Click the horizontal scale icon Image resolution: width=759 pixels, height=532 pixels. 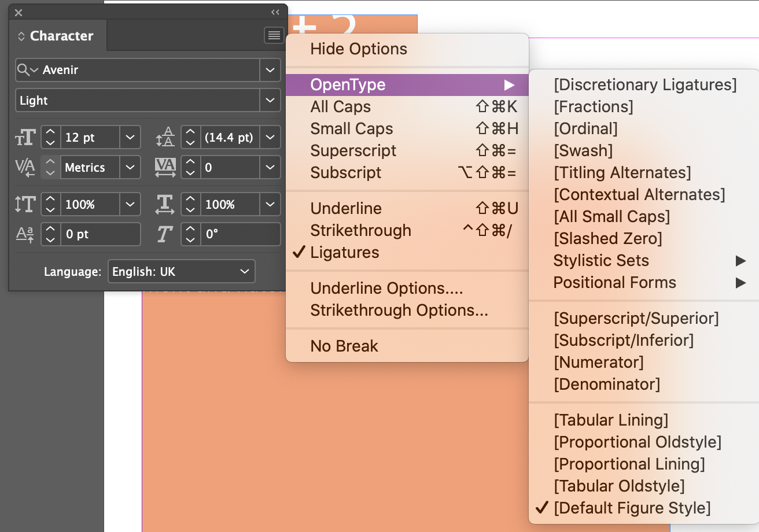(165, 204)
